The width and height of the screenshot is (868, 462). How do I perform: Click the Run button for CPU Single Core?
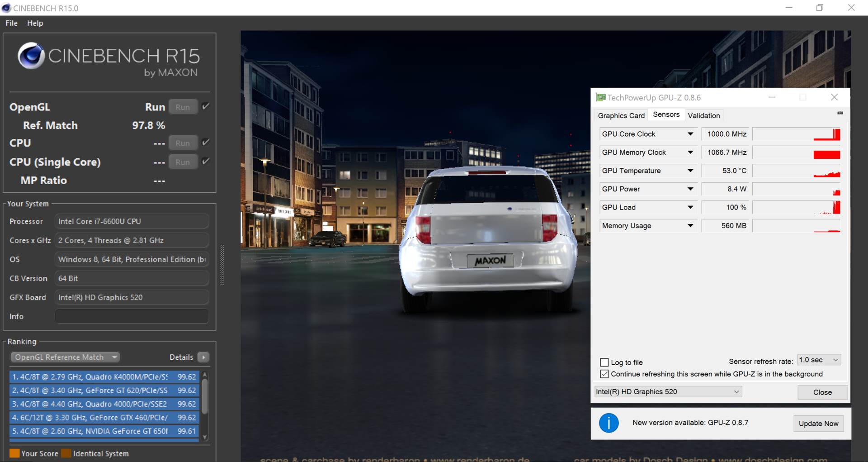[183, 162]
